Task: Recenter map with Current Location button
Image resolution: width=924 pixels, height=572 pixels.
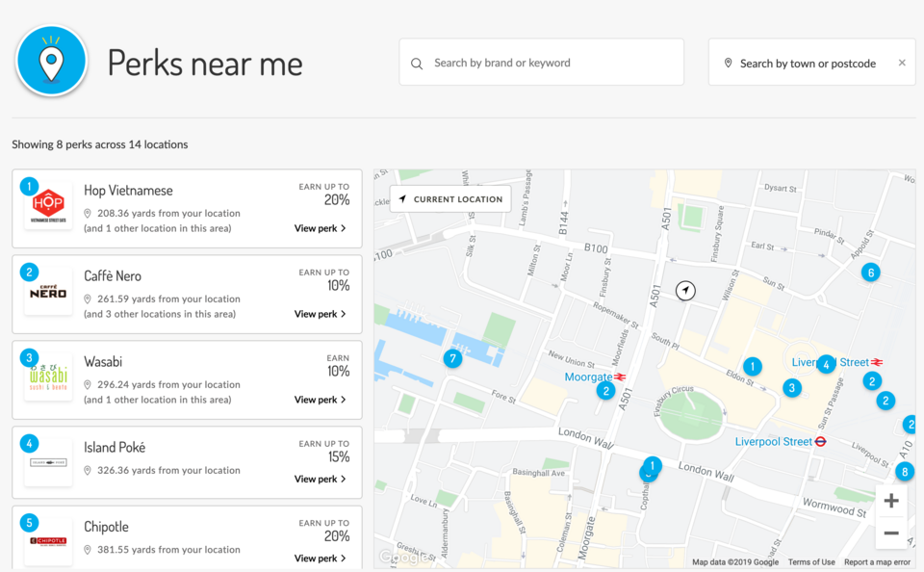Action: 450,199
